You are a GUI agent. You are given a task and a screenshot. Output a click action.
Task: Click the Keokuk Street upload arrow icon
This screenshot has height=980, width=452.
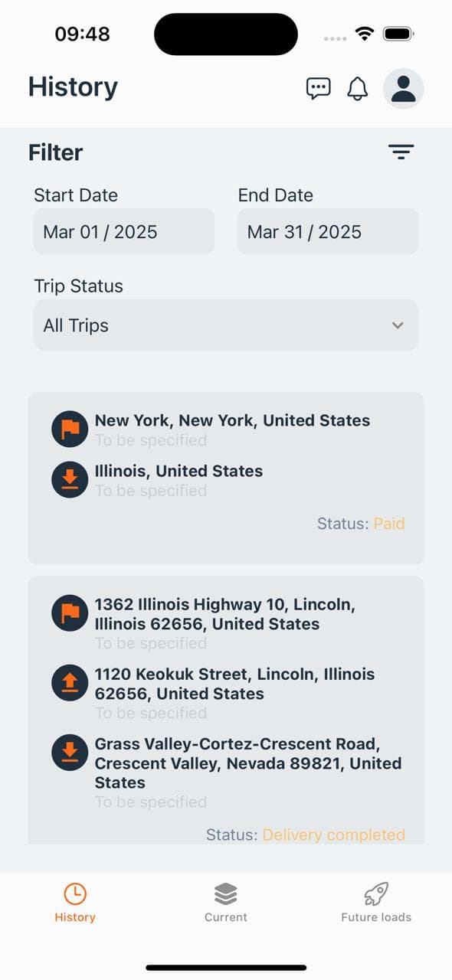pos(70,683)
